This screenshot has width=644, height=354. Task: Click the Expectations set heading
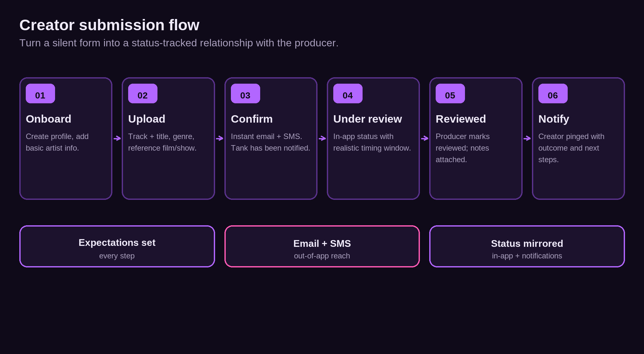(117, 243)
